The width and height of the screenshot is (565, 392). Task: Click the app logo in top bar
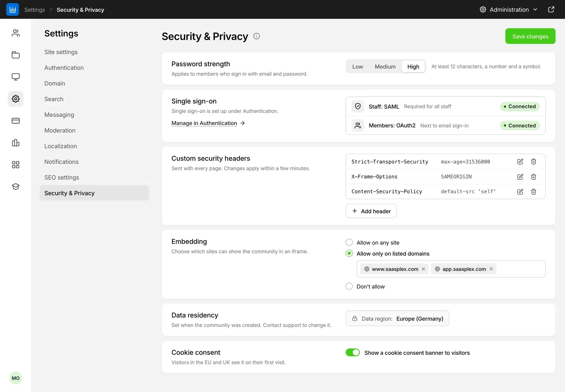tap(13, 9)
